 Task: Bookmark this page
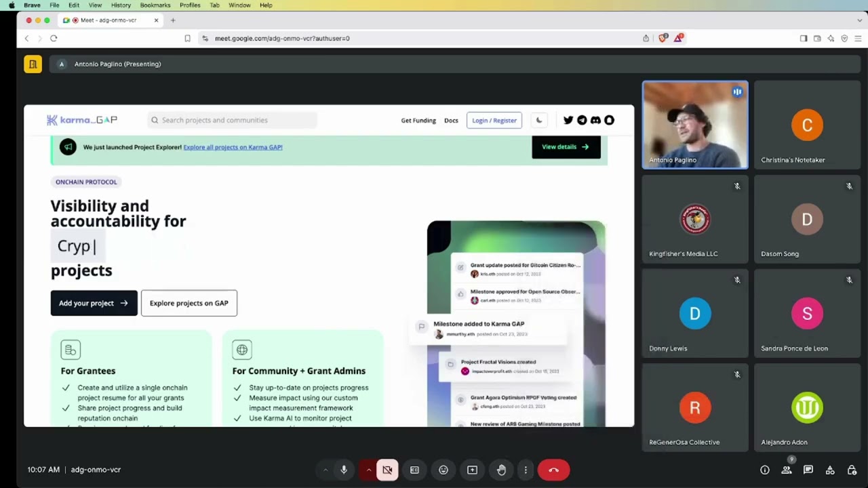pyautogui.click(x=187, y=39)
